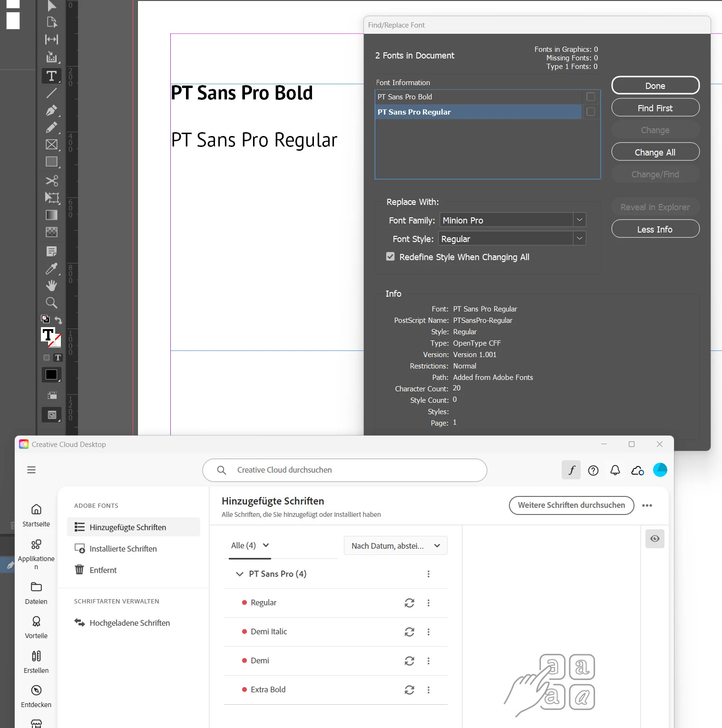
Task: Open the help question mark icon
Action: [593, 470]
